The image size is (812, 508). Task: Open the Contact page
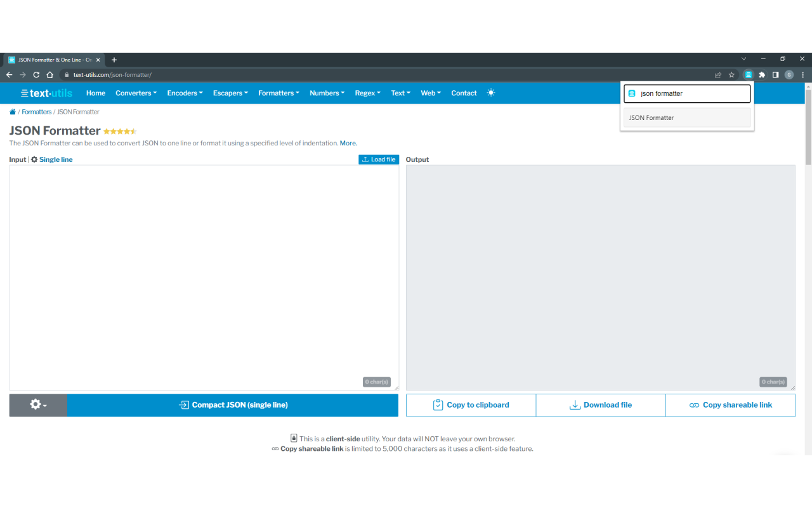[464, 93]
